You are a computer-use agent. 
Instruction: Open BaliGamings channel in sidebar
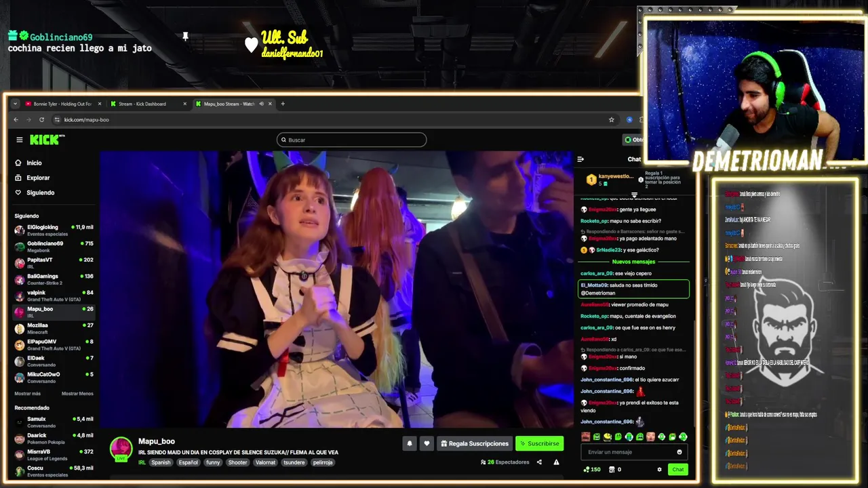(54, 279)
